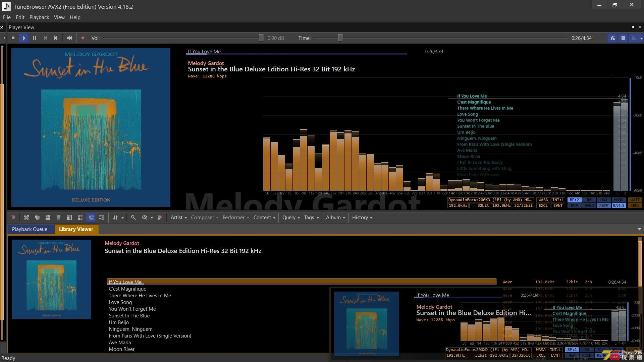Screen dimensions: 644x362
Task: Click the expand-all tree icon in library toolbar
Action: 26,218
